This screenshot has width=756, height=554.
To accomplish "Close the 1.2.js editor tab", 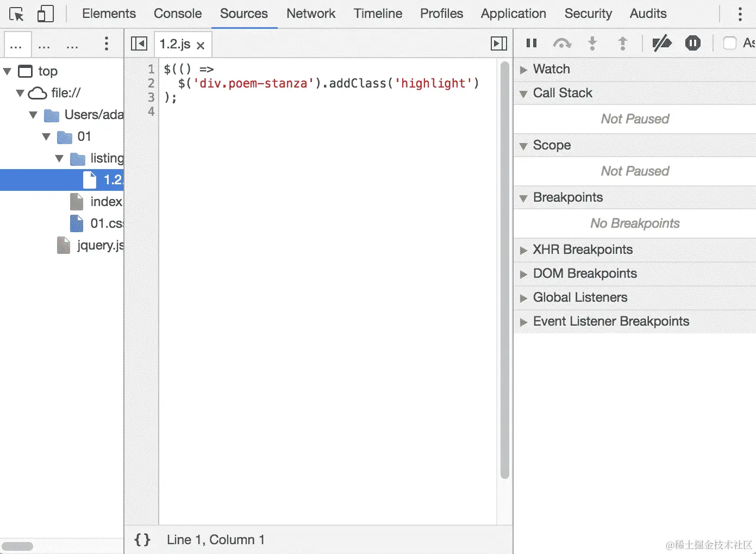I will click(x=201, y=46).
